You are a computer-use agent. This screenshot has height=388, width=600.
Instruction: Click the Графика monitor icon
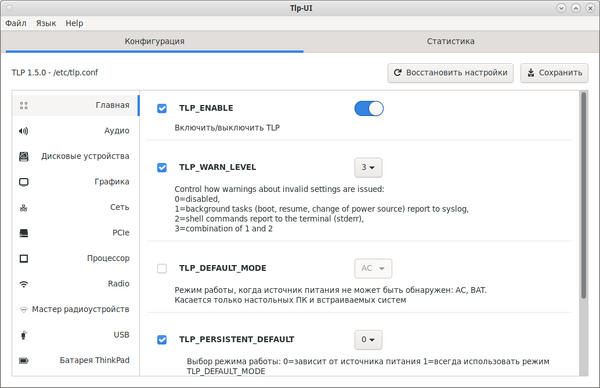coord(24,182)
